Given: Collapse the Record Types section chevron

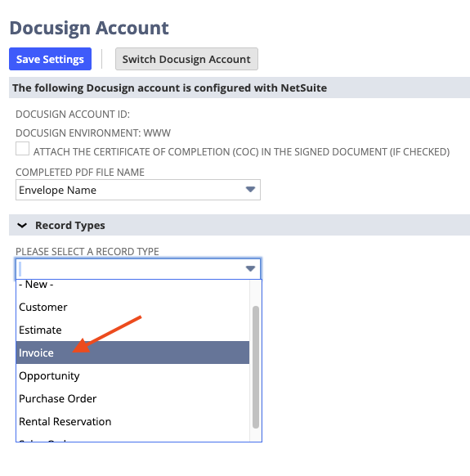Looking at the screenshot, I should (x=22, y=226).
